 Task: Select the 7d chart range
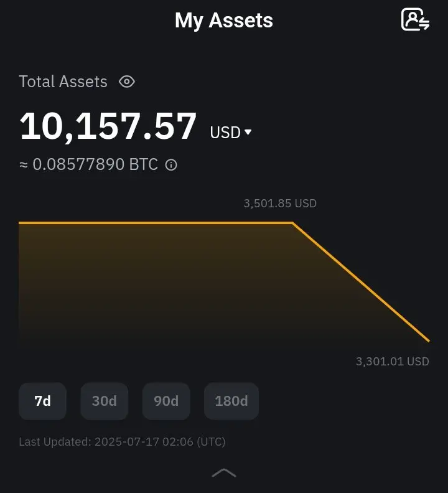tap(42, 401)
